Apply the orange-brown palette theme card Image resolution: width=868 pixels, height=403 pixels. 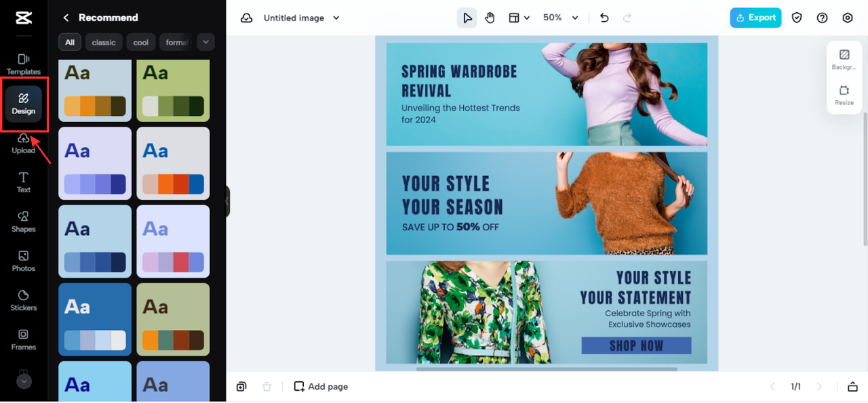95,91
